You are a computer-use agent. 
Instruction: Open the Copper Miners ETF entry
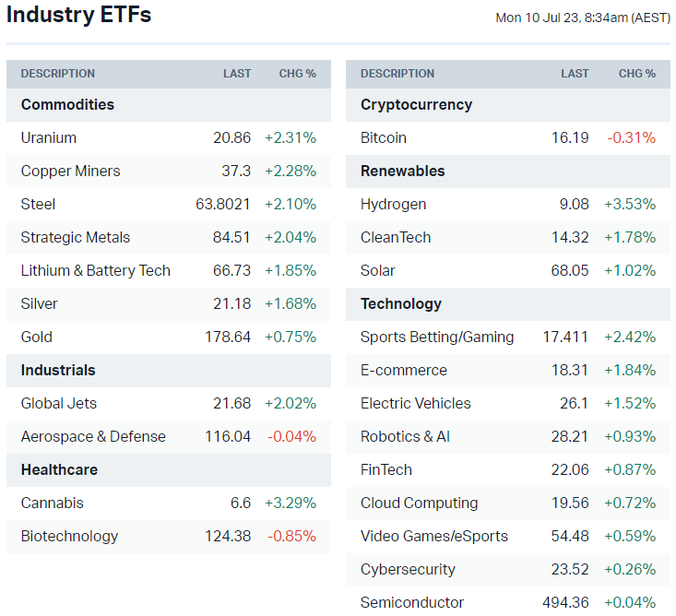70,172
